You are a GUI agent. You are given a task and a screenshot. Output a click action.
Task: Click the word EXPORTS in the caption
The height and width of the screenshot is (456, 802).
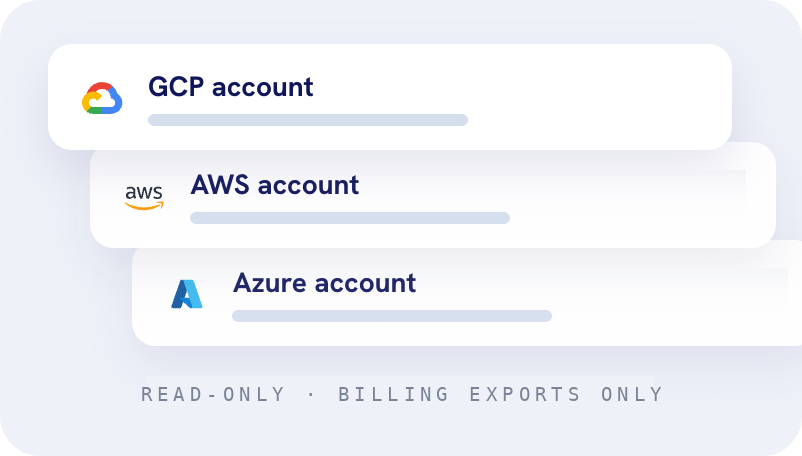pyautogui.click(x=525, y=394)
